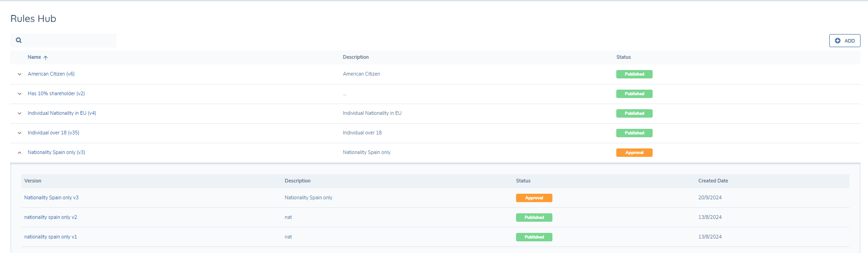The height and width of the screenshot is (253, 868).
Task: Click the search magnifier icon
Action: 19,40
